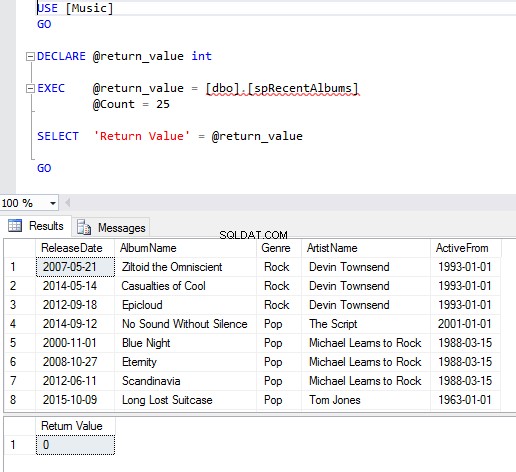Click the spRecentAlbums procedure name in editor
This screenshot has height=472, width=516.
tap(302, 88)
